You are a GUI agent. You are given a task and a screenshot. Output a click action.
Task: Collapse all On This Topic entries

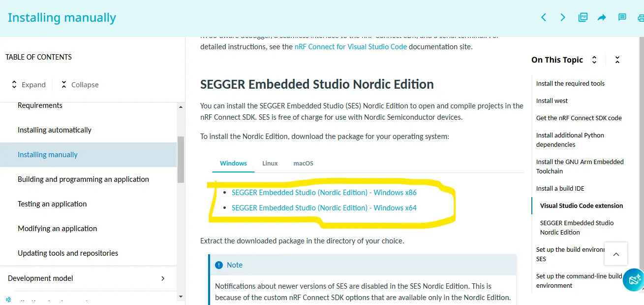(x=617, y=60)
